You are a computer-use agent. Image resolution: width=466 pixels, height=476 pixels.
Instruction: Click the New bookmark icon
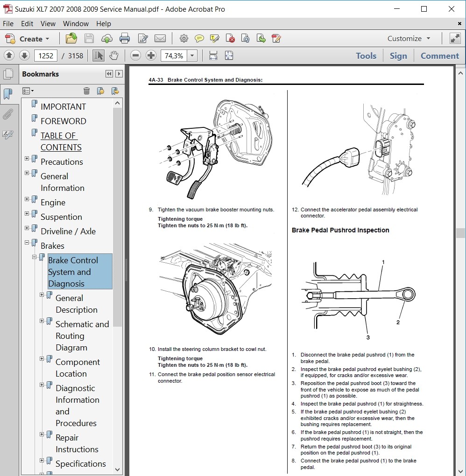100,91
